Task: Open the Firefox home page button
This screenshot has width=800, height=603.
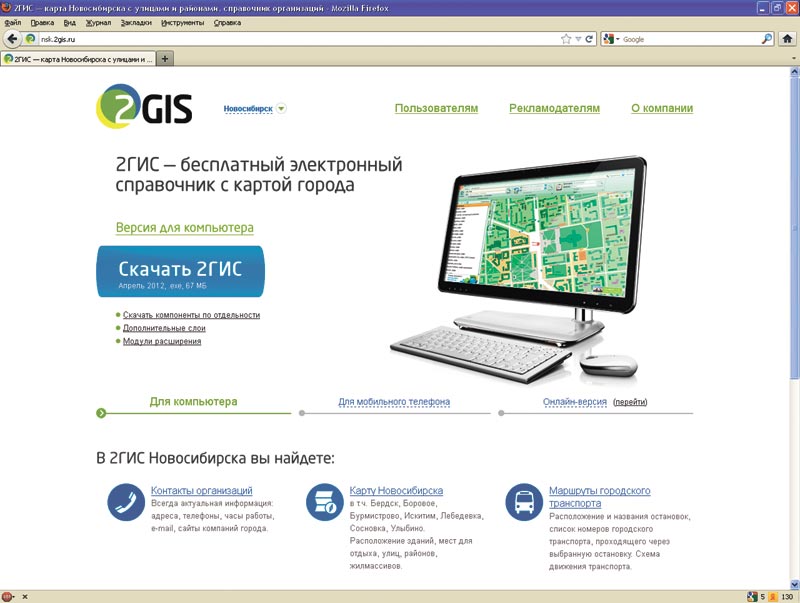Action: tap(788, 39)
